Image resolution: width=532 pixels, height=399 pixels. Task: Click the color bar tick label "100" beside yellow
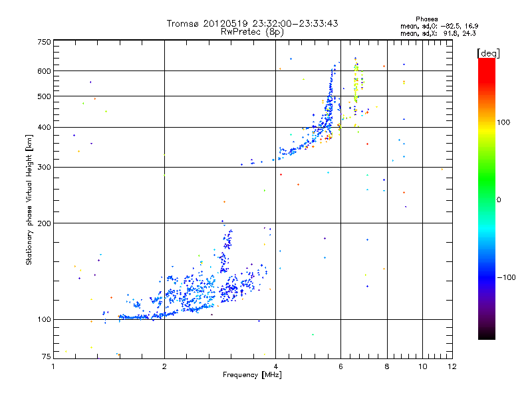pyautogui.click(x=503, y=122)
